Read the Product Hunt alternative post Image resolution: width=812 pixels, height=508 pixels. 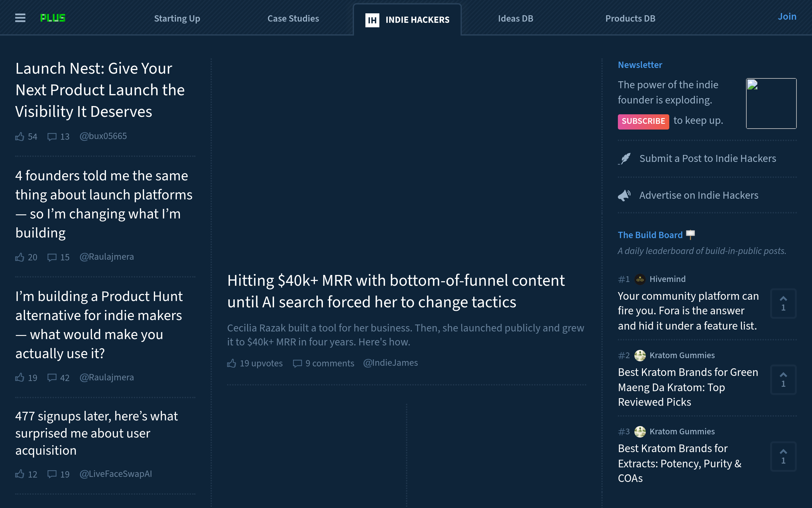[99, 325]
